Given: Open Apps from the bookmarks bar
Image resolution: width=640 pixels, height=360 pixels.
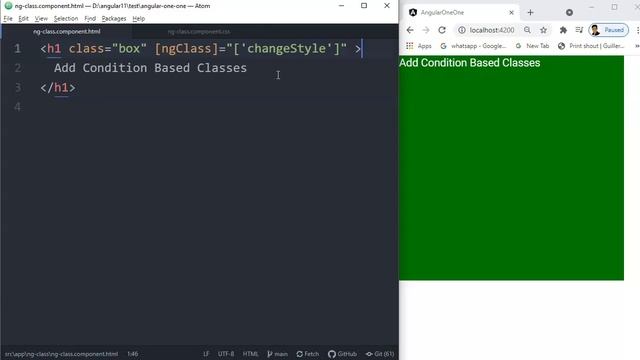Looking at the screenshot, I should tap(419, 46).
